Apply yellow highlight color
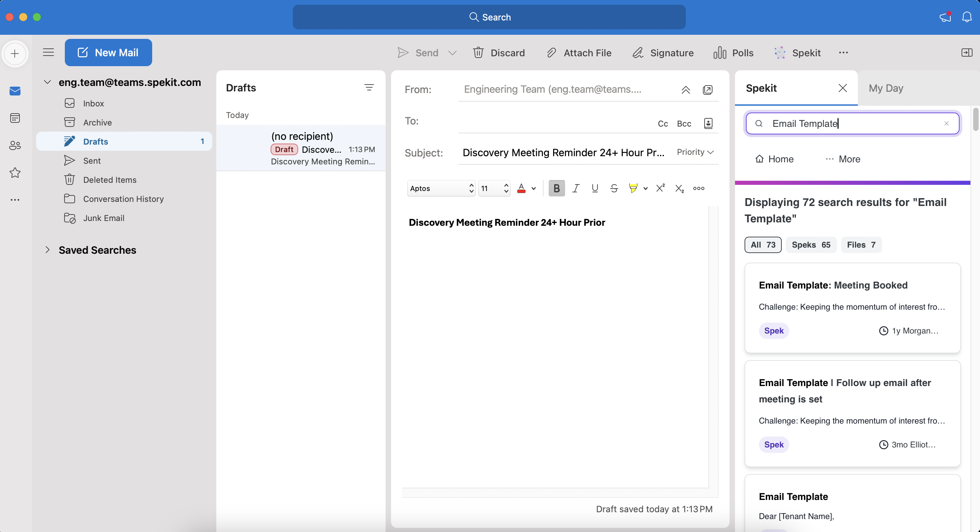The image size is (980, 532). (x=633, y=188)
